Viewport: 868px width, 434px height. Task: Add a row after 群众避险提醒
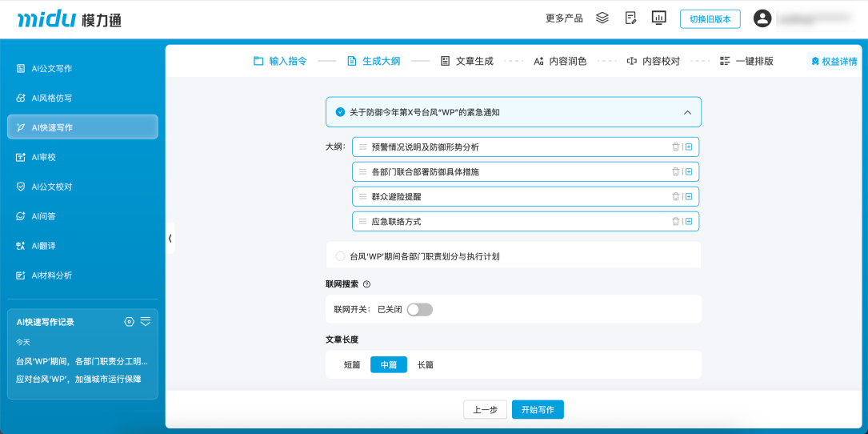pyautogui.click(x=689, y=196)
